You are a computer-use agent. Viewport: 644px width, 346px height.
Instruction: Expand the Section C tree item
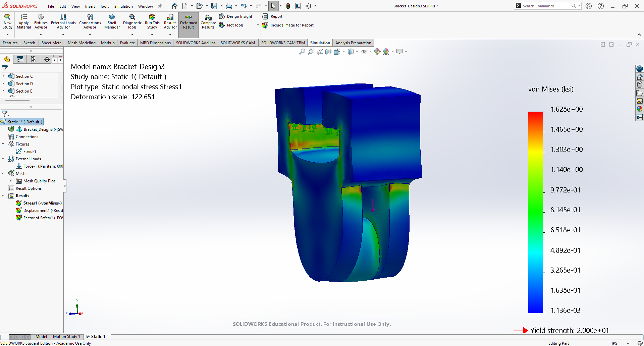[3, 76]
